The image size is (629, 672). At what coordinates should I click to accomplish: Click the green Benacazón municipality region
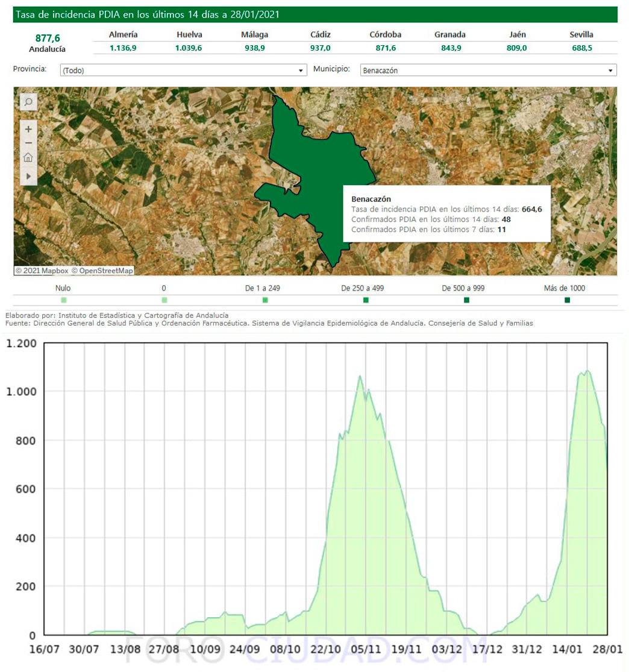307,175
